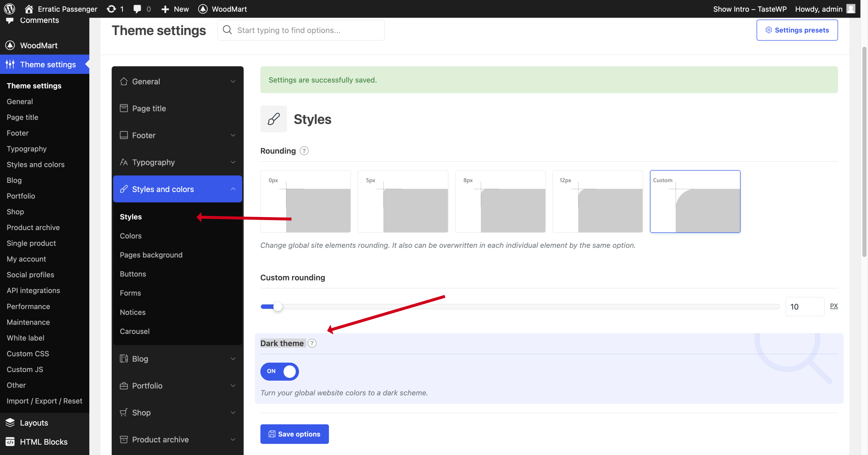Expand the Portfolio section chevron

tap(233, 386)
